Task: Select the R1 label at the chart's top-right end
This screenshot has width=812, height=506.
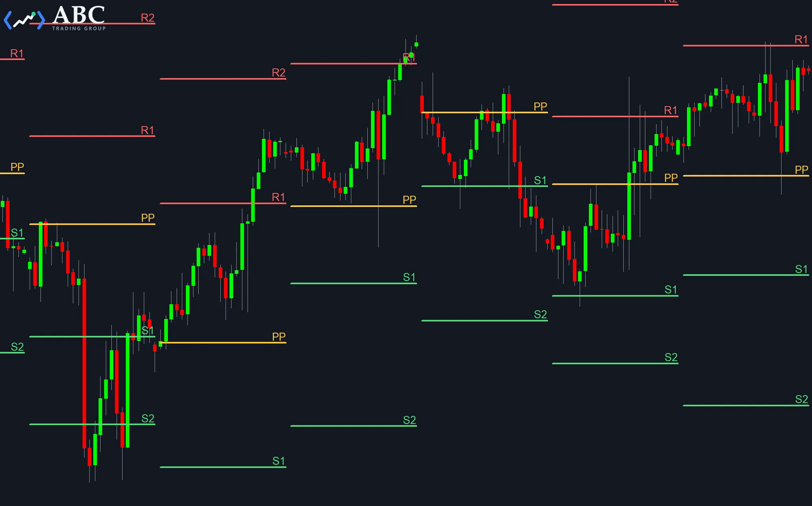Action: point(801,39)
